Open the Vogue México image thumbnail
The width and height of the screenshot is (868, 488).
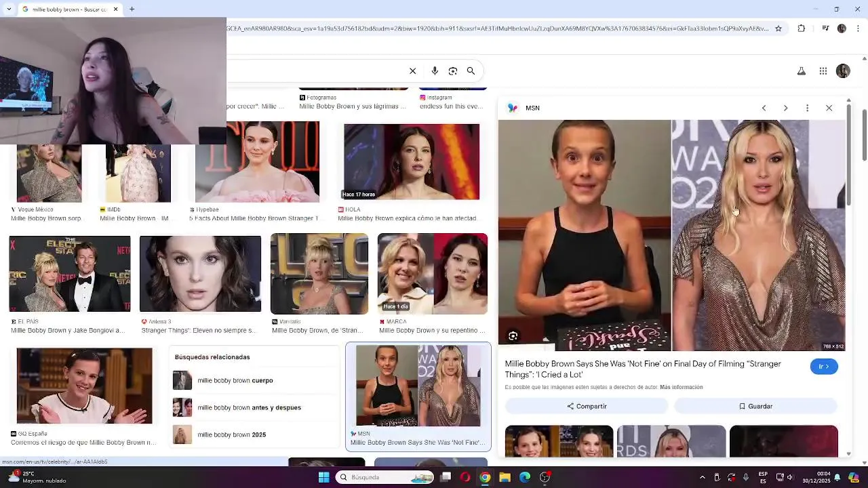pos(49,174)
